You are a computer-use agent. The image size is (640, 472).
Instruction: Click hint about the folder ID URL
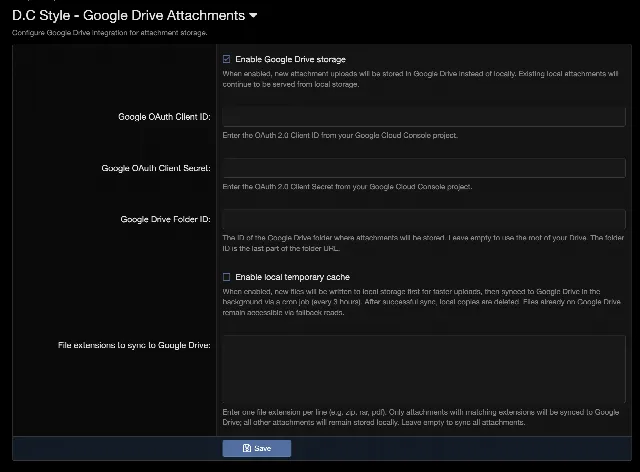coord(423,243)
